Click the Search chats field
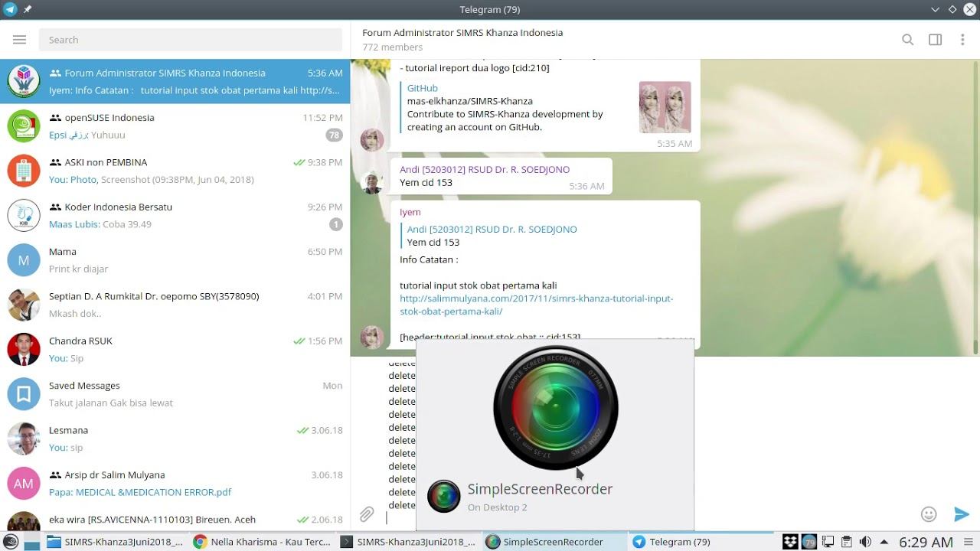 click(191, 40)
